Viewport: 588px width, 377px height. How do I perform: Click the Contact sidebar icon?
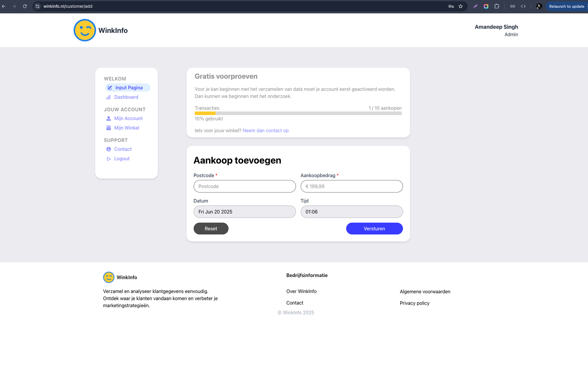pyautogui.click(x=108, y=150)
